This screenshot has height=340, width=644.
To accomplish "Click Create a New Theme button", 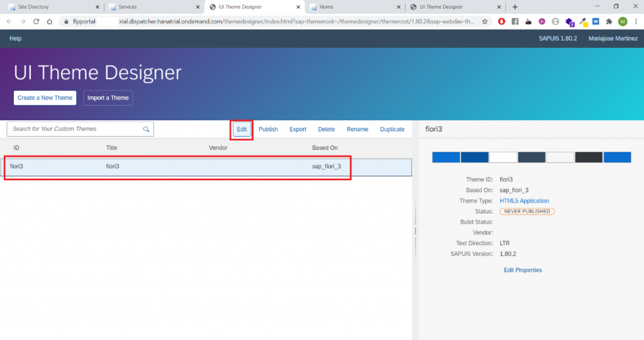I will [x=45, y=98].
